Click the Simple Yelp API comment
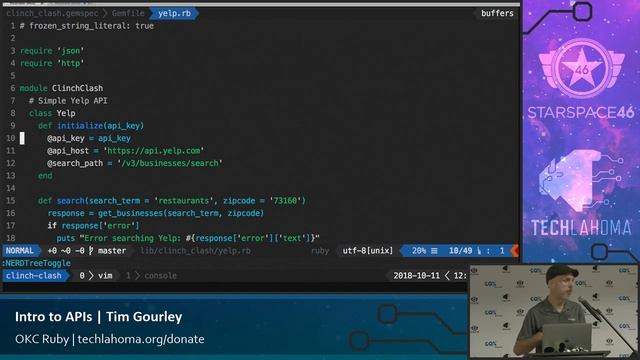 pyautogui.click(x=68, y=101)
